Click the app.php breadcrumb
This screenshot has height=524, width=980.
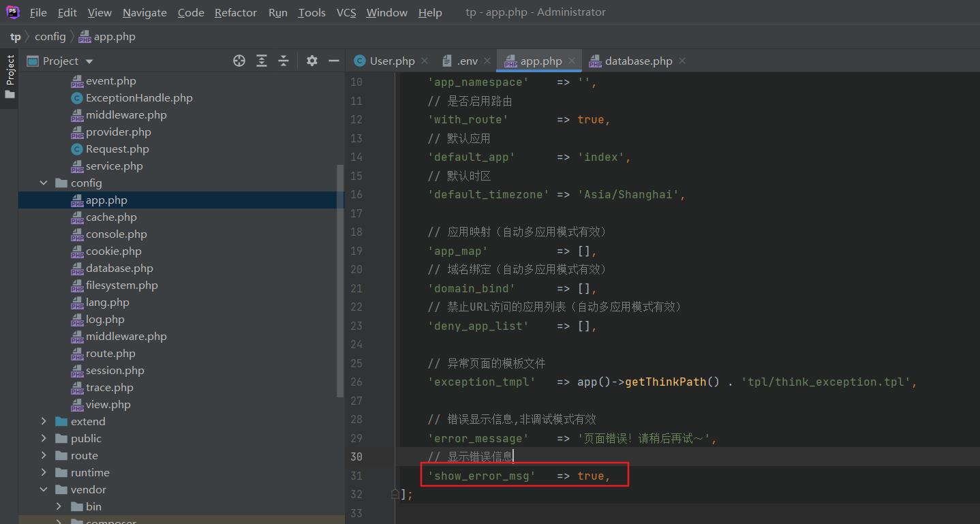107,37
